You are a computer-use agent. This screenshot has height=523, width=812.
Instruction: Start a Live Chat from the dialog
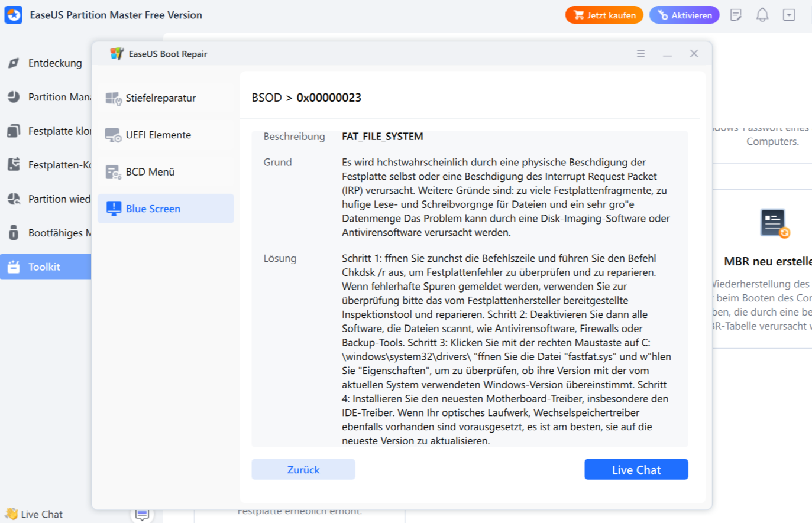click(x=636, y=469)
